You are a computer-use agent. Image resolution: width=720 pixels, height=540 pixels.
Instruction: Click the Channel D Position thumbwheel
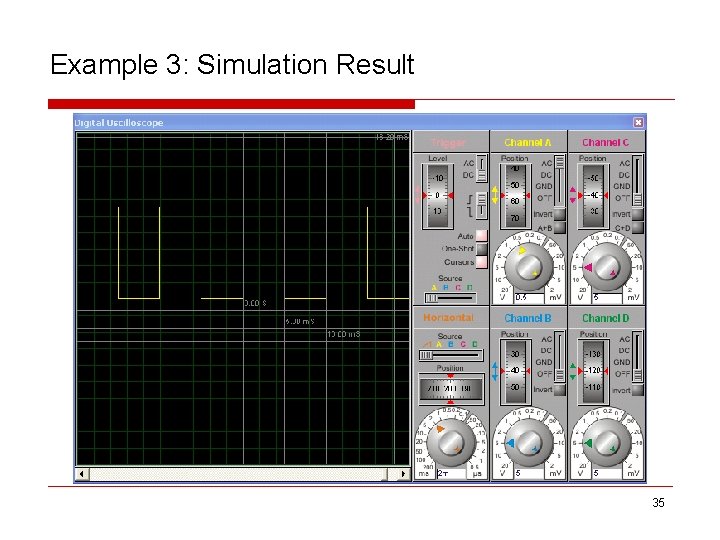pos(593,371)
